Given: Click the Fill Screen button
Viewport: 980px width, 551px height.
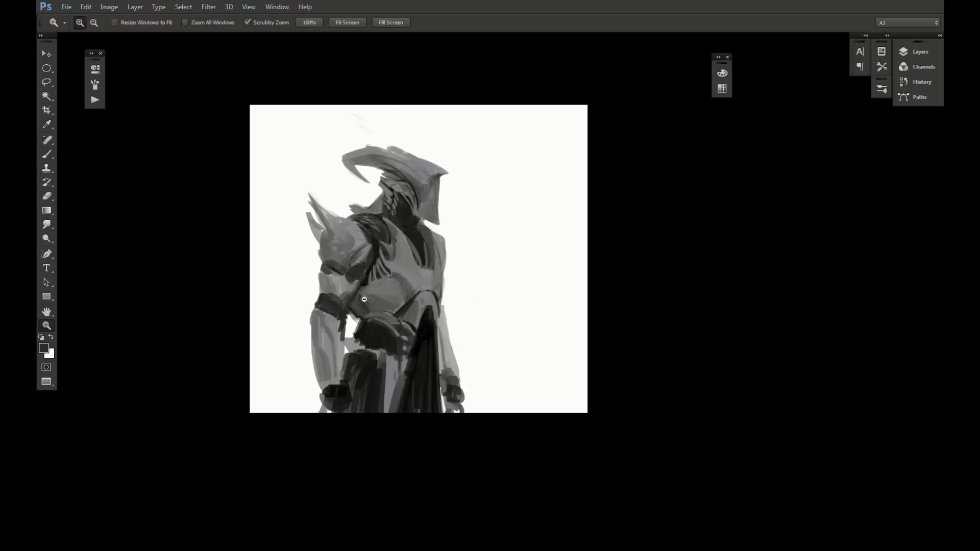Looking at the screenshot, I should tap(390, 22).
